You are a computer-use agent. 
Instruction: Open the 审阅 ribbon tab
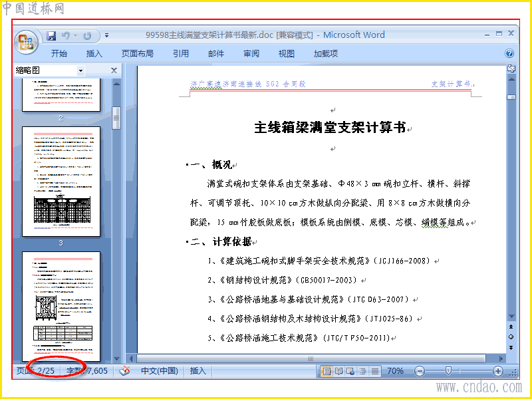tap(251, 54)
